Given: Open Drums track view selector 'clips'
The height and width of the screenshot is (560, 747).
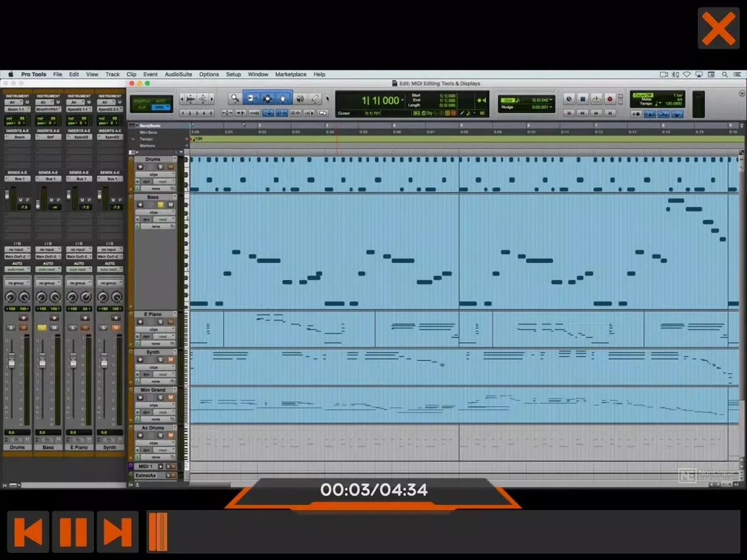Looking at the screenshot, I should tap(157, 174).
